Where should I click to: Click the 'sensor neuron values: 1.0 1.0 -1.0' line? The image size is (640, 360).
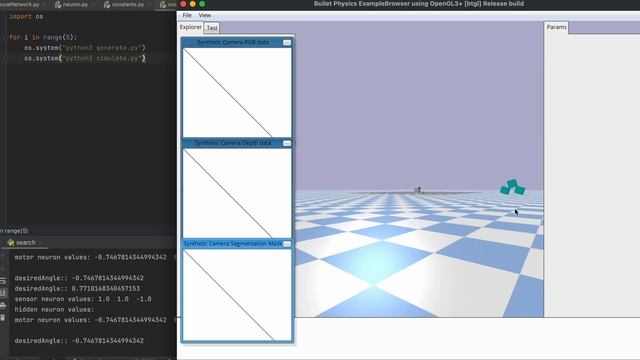point(83,299)
